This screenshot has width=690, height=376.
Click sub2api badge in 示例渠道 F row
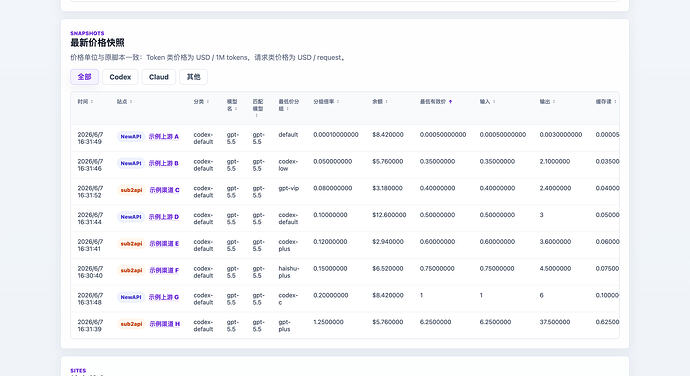[131, 270]
